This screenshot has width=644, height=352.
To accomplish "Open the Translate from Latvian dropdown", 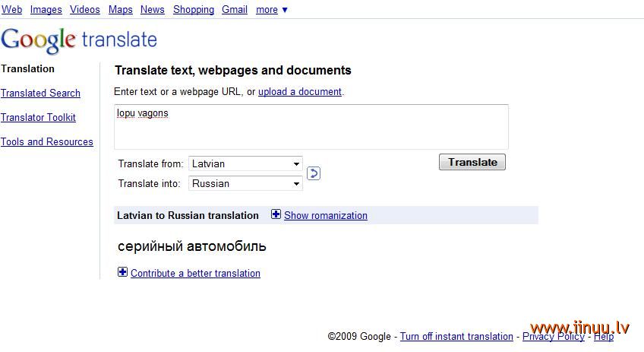I will (x=245, y=163).
